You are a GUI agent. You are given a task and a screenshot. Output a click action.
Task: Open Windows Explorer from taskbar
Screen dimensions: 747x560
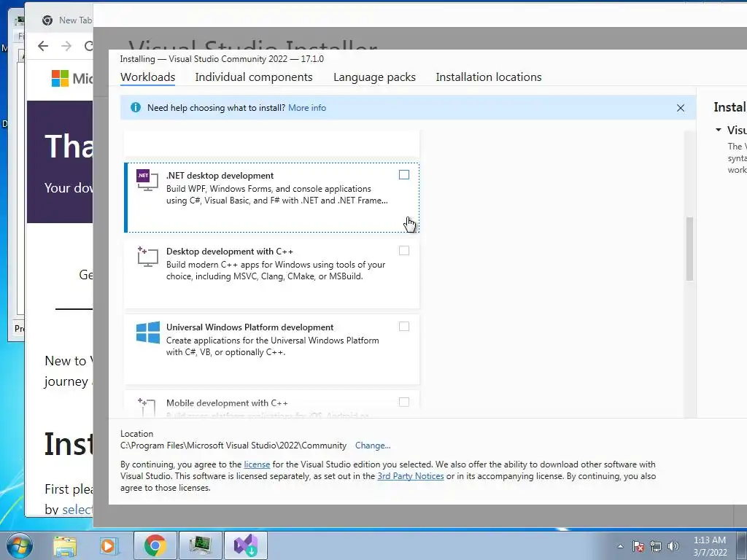[65, 545]
